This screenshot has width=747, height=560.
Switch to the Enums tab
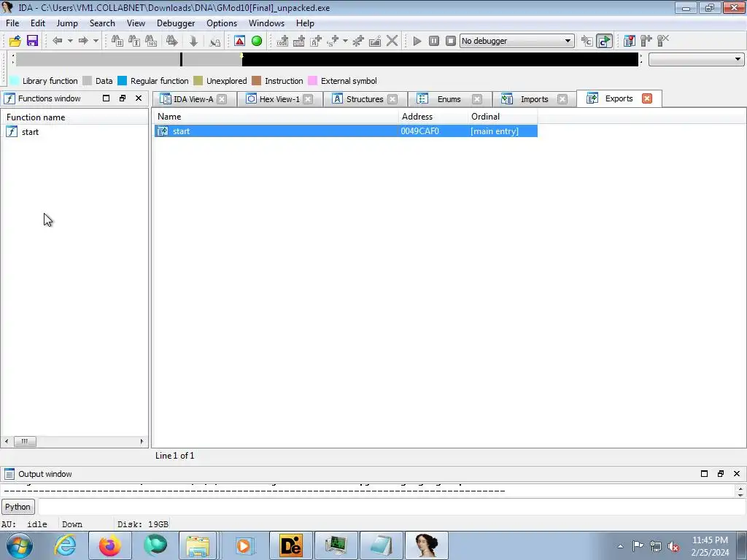pos(449,99)
